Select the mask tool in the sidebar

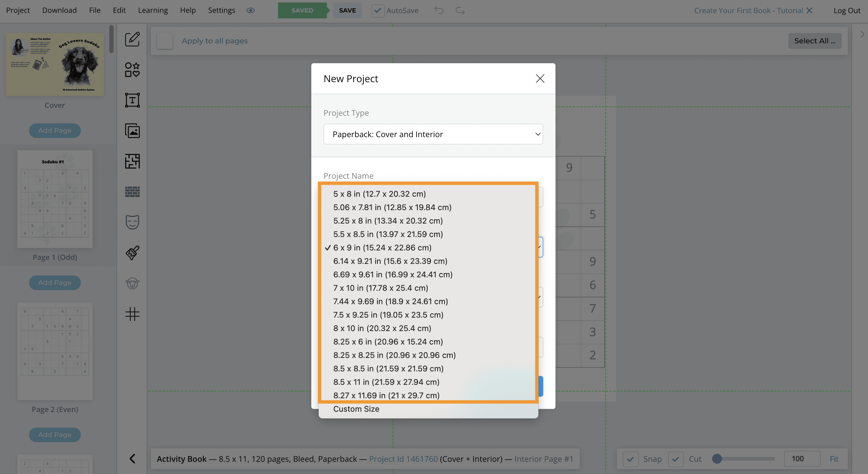tap(132, 222)
